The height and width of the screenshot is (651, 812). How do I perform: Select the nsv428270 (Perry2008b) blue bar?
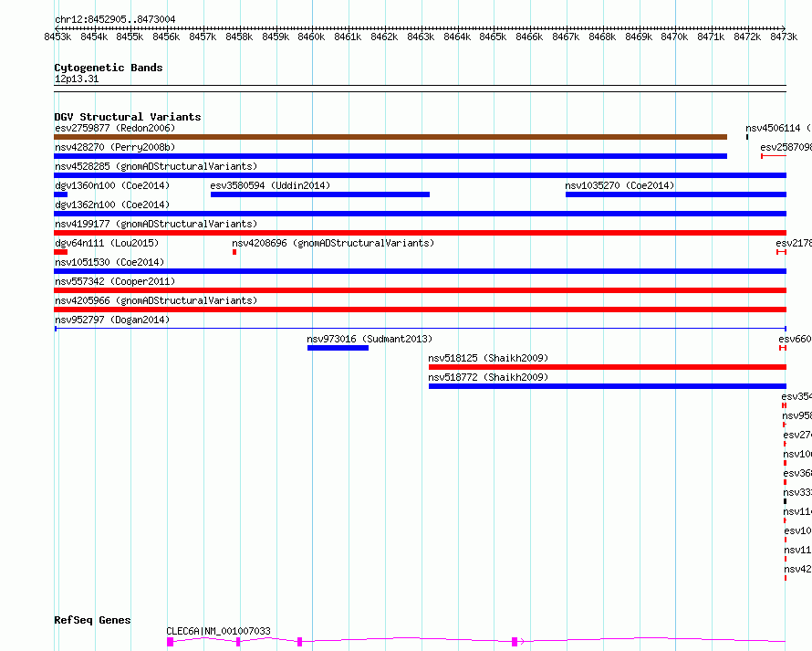pos(390,156)
